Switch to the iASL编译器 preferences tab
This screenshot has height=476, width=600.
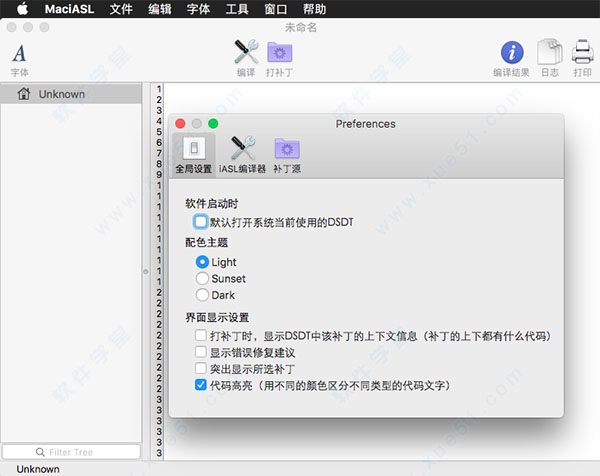[242, 155]
